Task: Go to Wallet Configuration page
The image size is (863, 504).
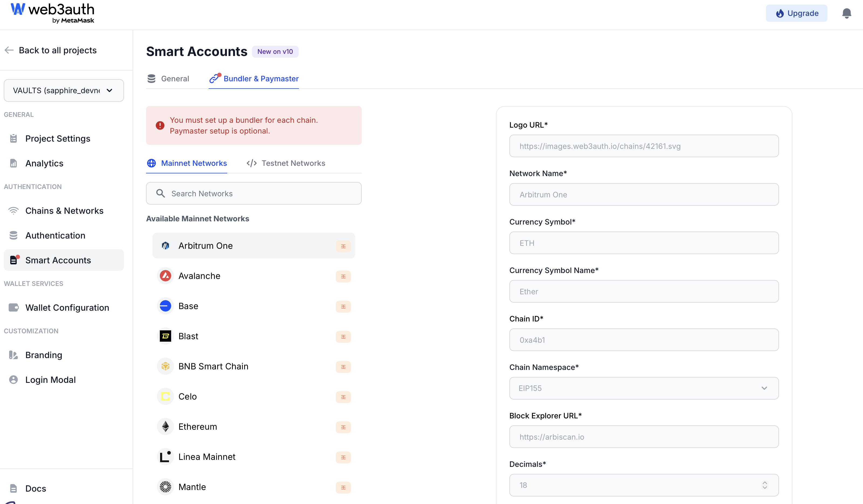Action: click(x=67, y=308)
